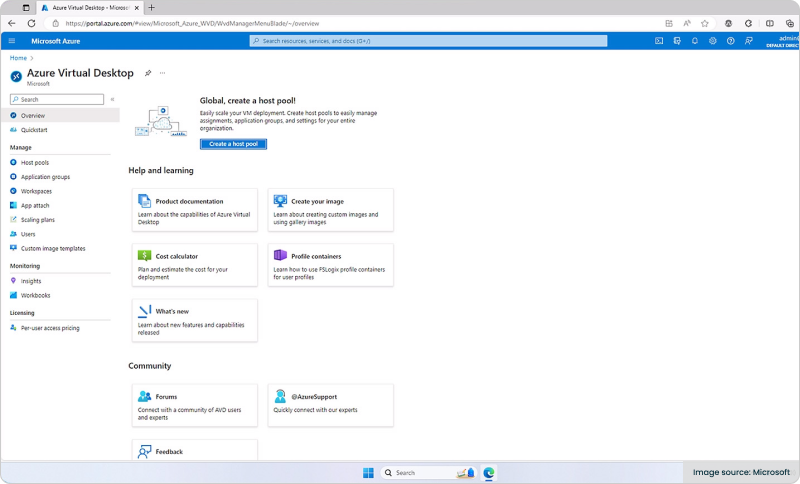Viewport: 800px width, 484px height.
Task: Open the browser split screen icon
Action: tap(770, 23)
